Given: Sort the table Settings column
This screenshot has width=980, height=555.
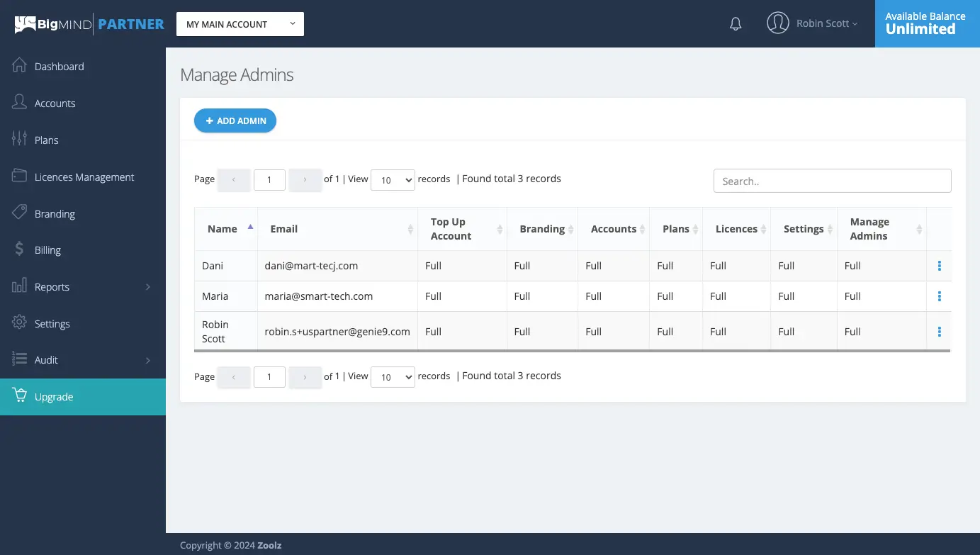Looking at the screenshot, I should (830, 230).
